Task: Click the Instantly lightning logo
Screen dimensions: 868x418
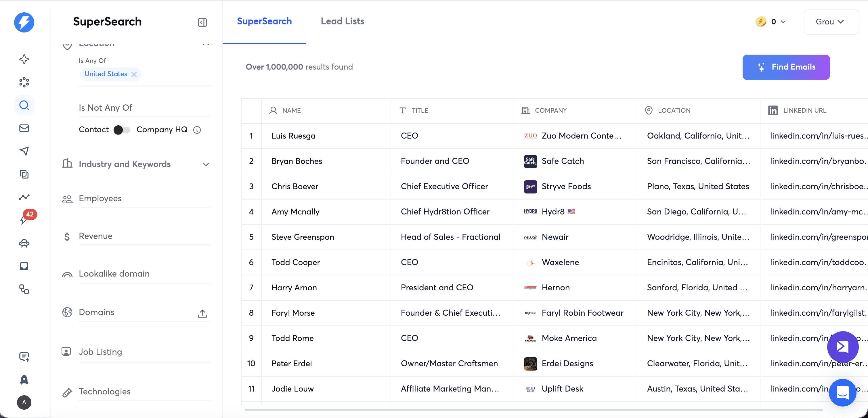Action: (x=24, y=22)
